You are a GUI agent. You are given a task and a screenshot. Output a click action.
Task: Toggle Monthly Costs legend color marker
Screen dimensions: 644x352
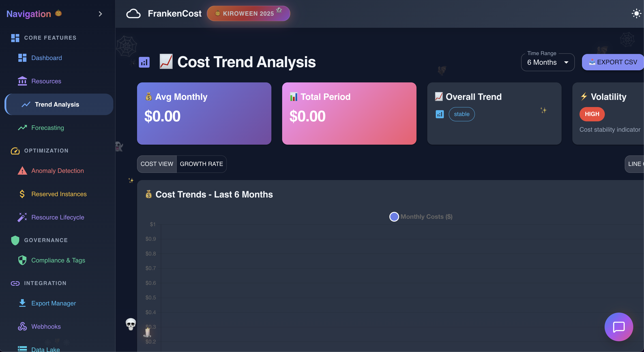pyautogui.click(x=394, y=217)
